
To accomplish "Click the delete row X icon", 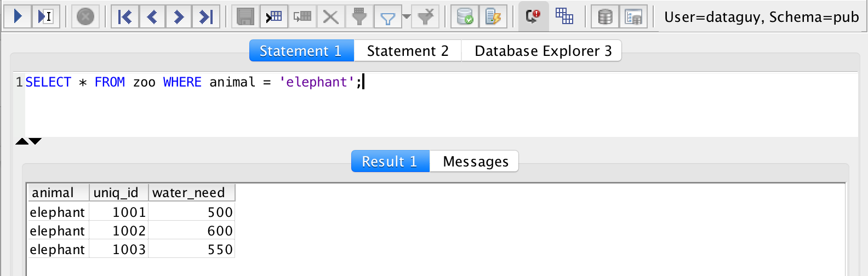I will coord(330,16).
